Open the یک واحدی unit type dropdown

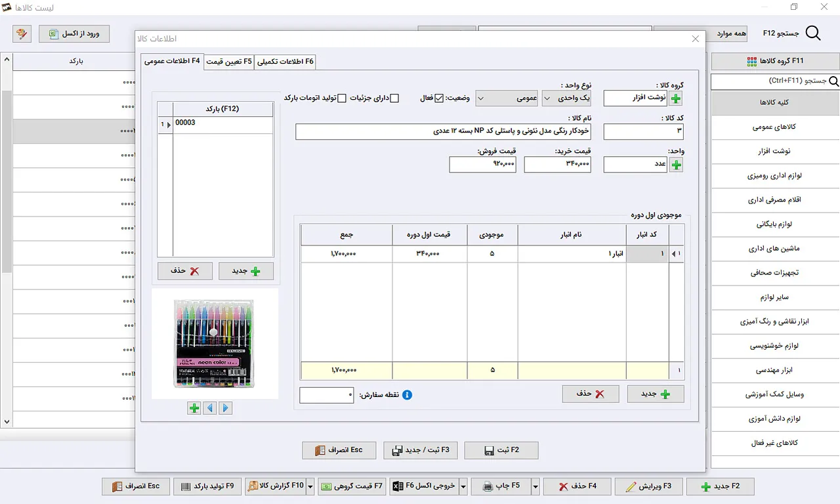566,98
